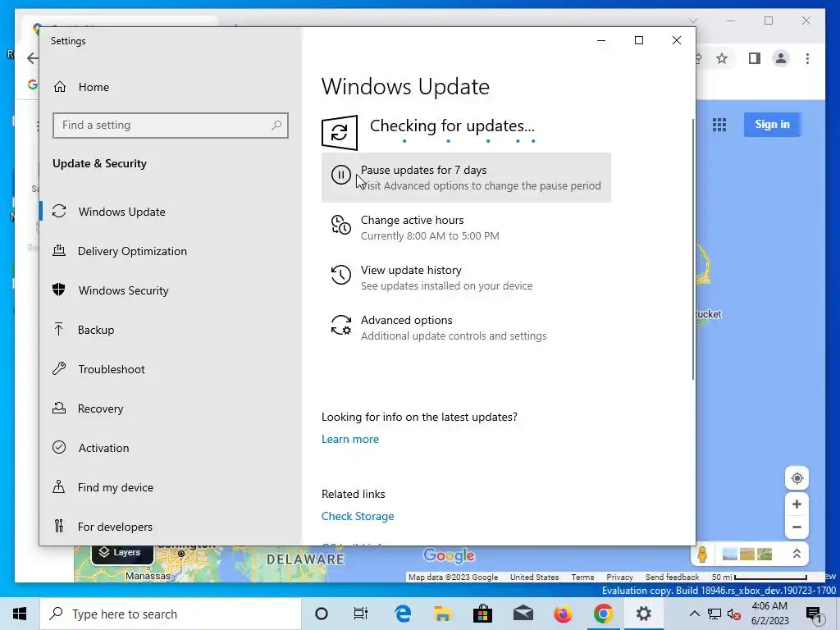
Task: Open Cortana from the taskbar
Action: pyautogui.click(x=322, y=614)
